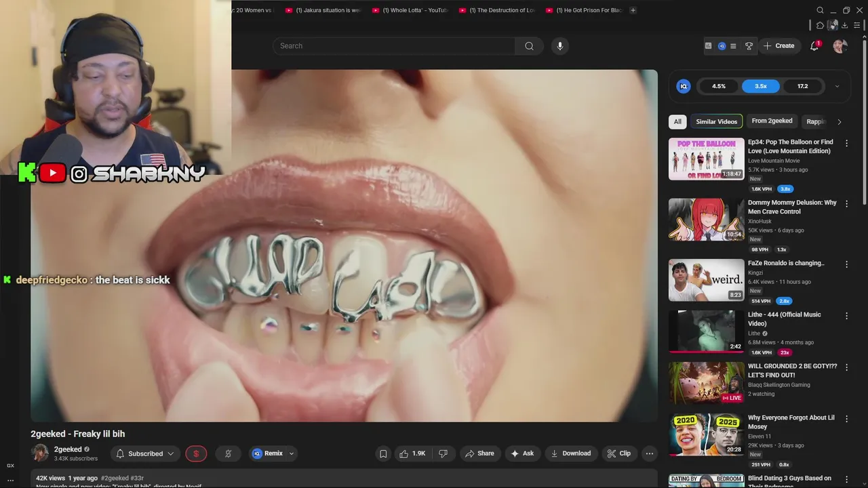Open browser downloads icon
The height and width of the screenshot is (488, 868).
click(844, 25)
